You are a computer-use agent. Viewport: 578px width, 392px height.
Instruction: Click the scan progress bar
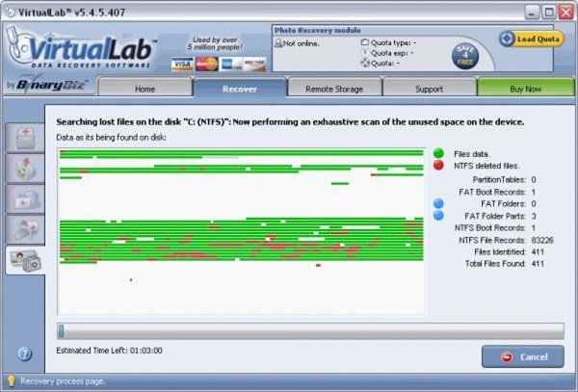pos(310,331)
